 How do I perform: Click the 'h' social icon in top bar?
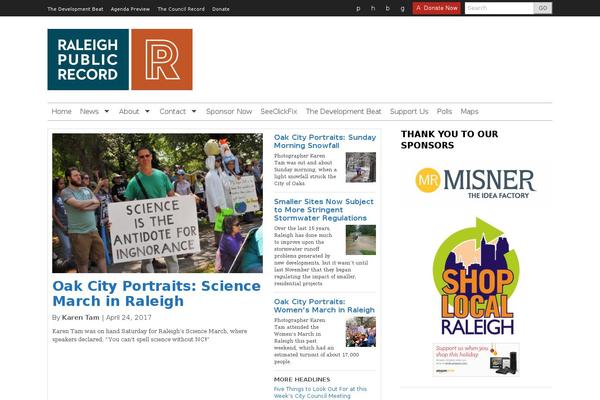[x=373, y=8]
